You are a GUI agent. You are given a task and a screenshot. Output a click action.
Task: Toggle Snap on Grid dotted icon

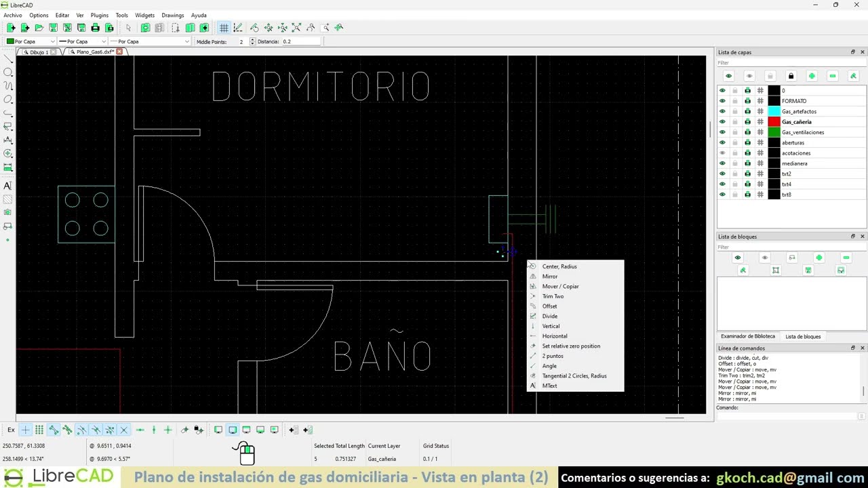pos(39,430)
